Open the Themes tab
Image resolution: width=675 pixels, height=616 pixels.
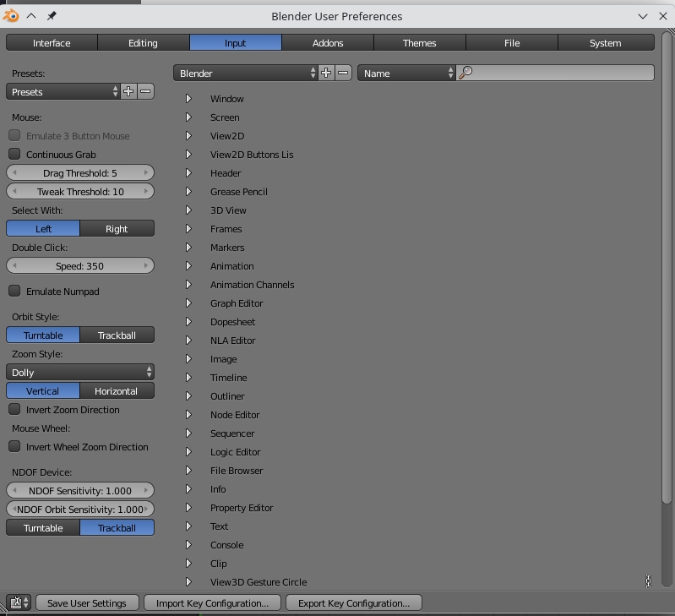pyautogui.click(x=419, y=43)
